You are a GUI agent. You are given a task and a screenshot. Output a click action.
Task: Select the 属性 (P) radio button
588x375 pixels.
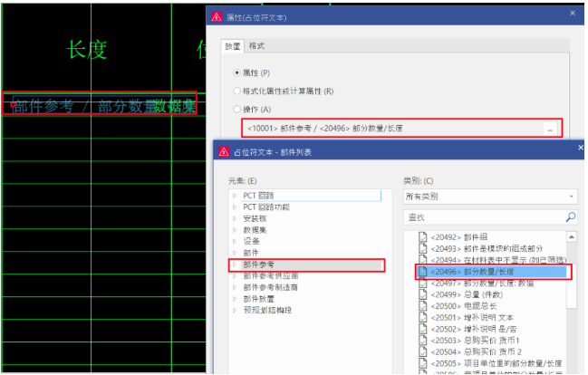point(236,72)
